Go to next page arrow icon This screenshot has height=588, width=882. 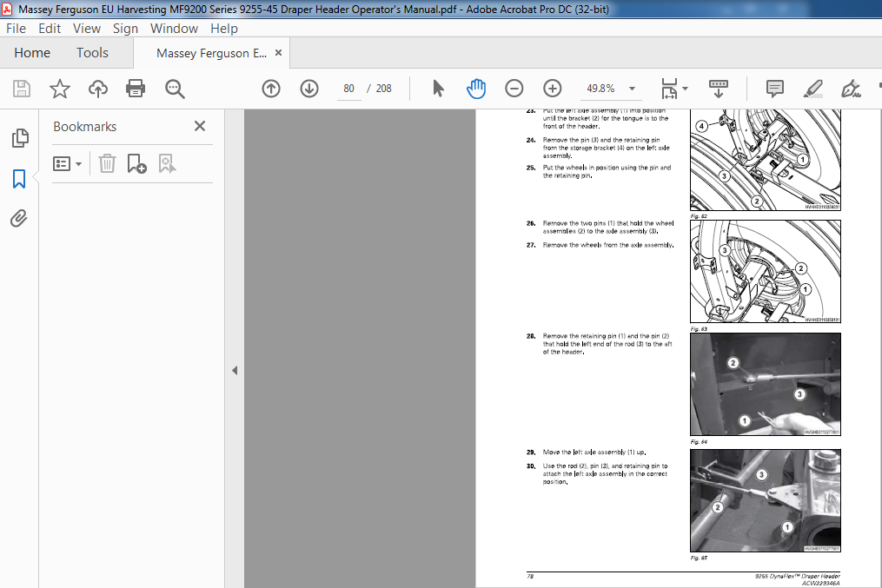pyautogui.click(x=309, y=89)
